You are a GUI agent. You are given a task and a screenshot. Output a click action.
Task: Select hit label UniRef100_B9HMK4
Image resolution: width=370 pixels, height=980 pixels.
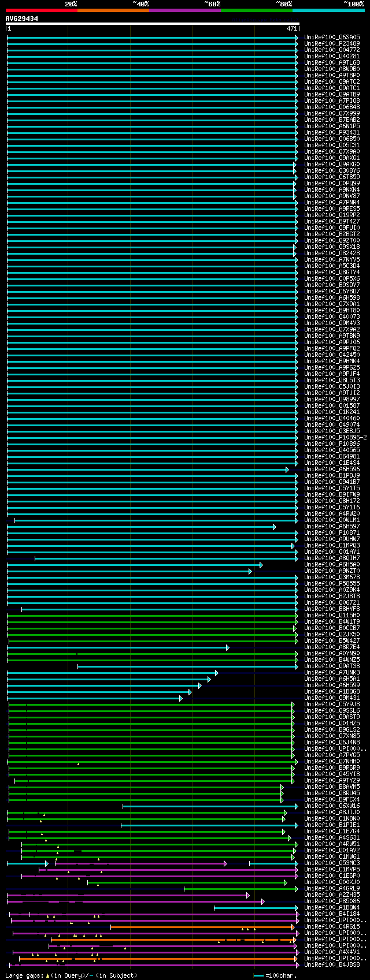pyautogui.click(x=332, y=361)
